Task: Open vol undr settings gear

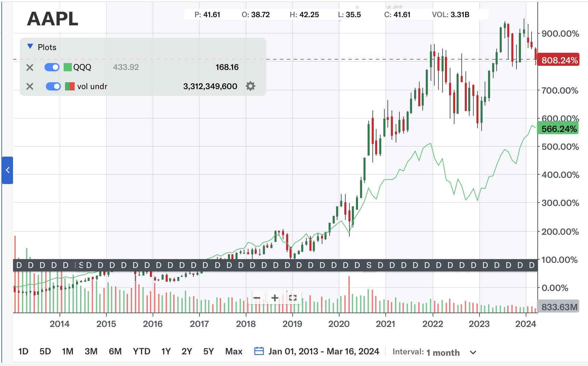Action: (251, 86)
